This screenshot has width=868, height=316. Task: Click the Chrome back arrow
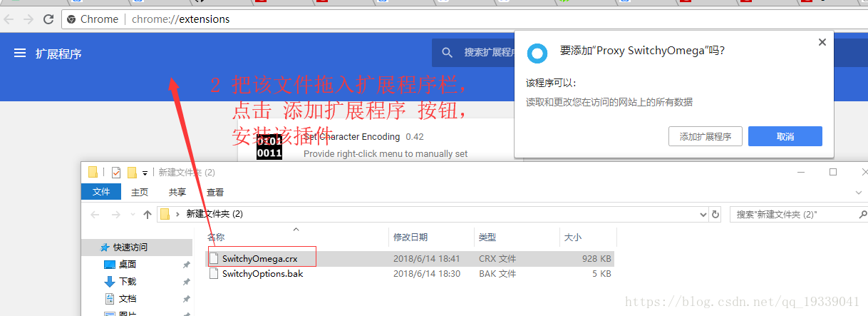click(9, 19)
